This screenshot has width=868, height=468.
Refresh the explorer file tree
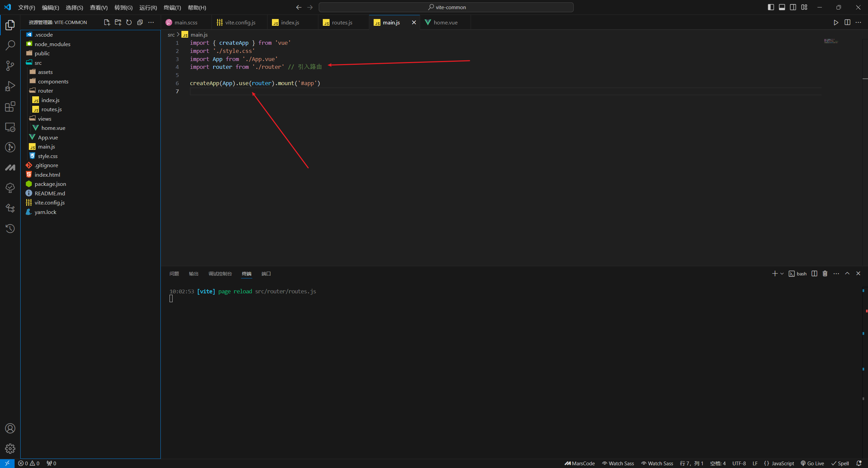click(129, 22)
